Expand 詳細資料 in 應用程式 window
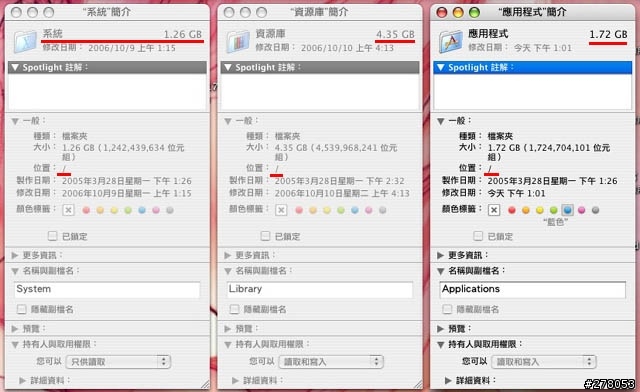This screenshot has height=392, width=640. click(x=448, y=381)
